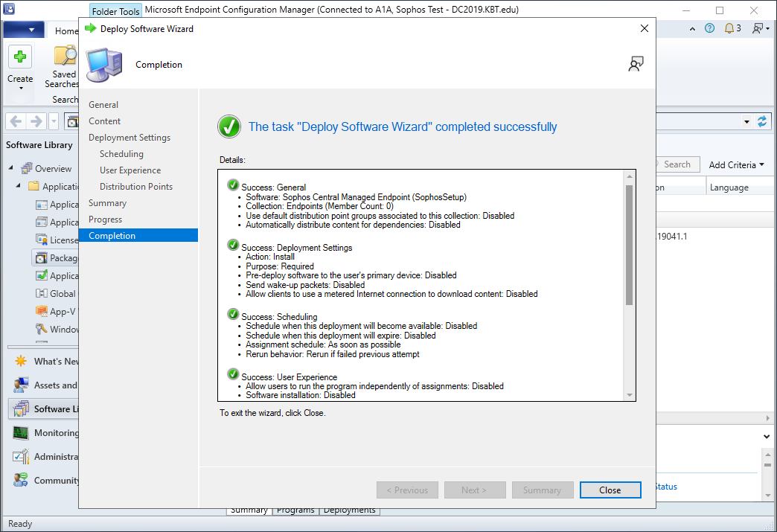Click the disabled Next button
Viewport: 777px width, 532px height.
(475, 490)
